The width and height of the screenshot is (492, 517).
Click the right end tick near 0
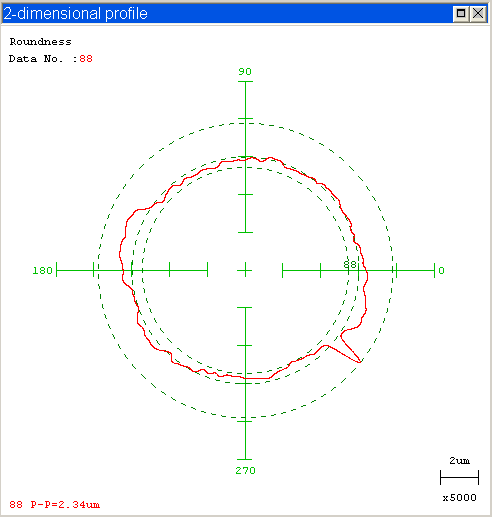tap(434, 270)
